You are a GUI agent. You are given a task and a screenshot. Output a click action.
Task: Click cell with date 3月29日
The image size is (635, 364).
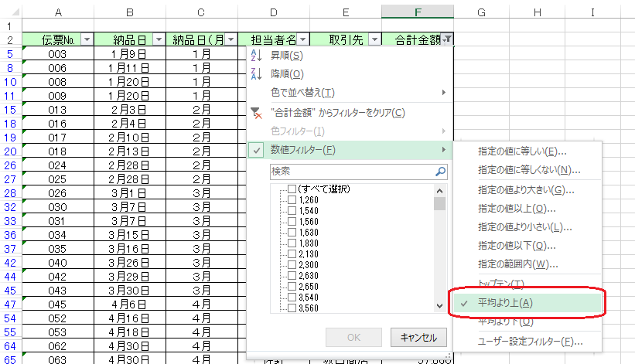click(130, 277)
